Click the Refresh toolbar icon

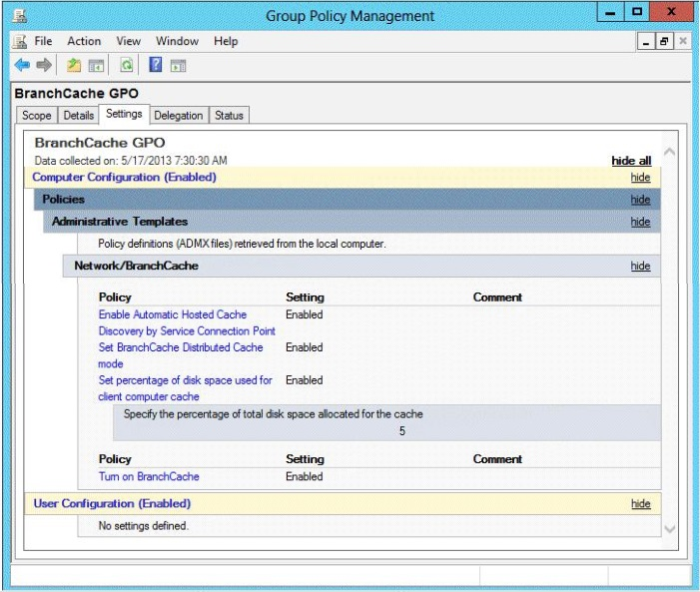(127, 65)
